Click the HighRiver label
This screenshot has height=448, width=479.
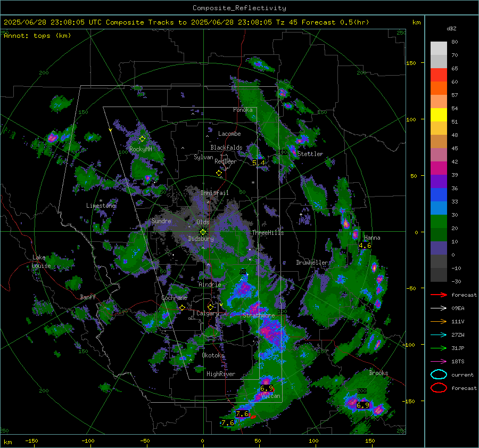[x=221, y=374]
